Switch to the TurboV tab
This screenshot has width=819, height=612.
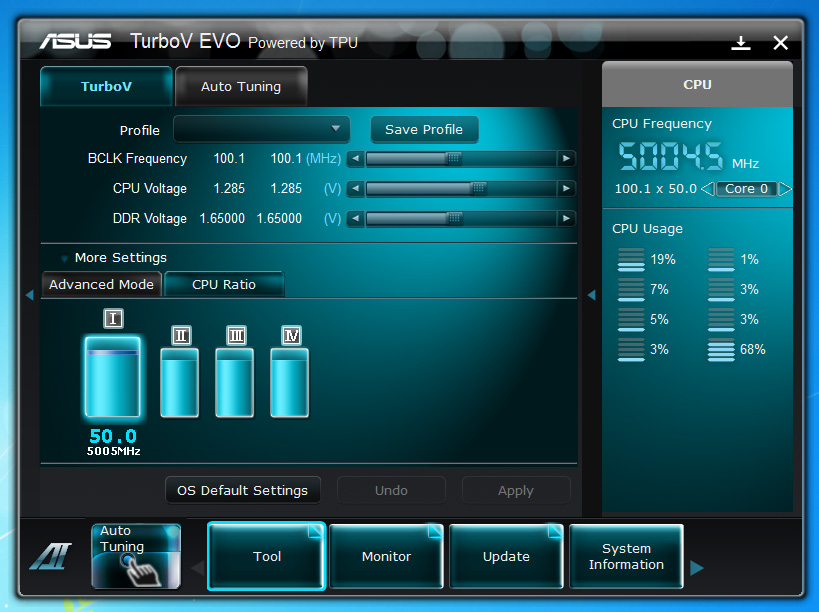pos(106,86)
